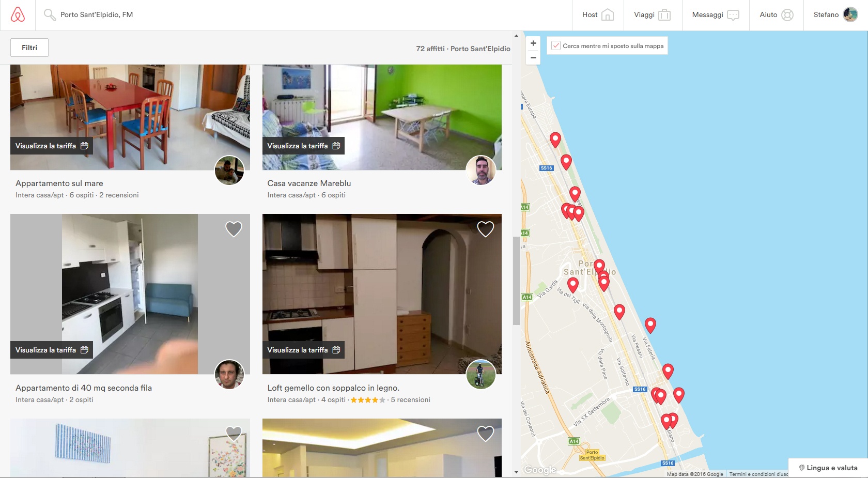Image resolution: width=868 pixels, height=478 pixels.
Task: Open the Filtri filter panel
Action: click(29, 48)
